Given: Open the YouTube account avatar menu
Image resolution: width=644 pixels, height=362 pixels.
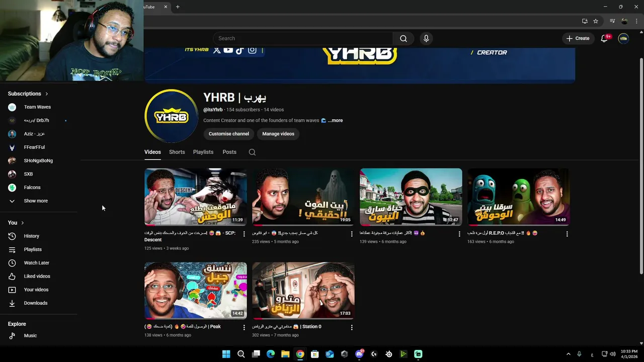Looking at the screenshot, I should point(623,38).
